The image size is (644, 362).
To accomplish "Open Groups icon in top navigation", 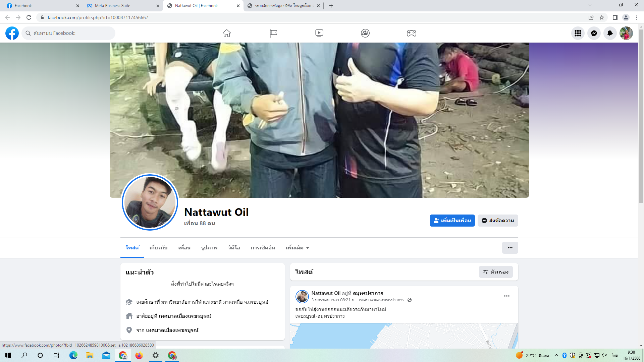I will pyautogui.click(x=365, y=33).
